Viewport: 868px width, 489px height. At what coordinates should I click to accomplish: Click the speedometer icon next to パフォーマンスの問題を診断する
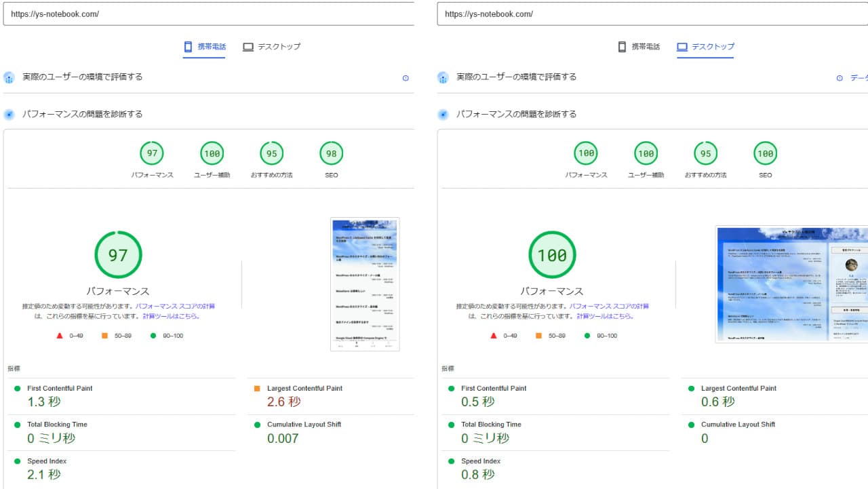[9, 114]
